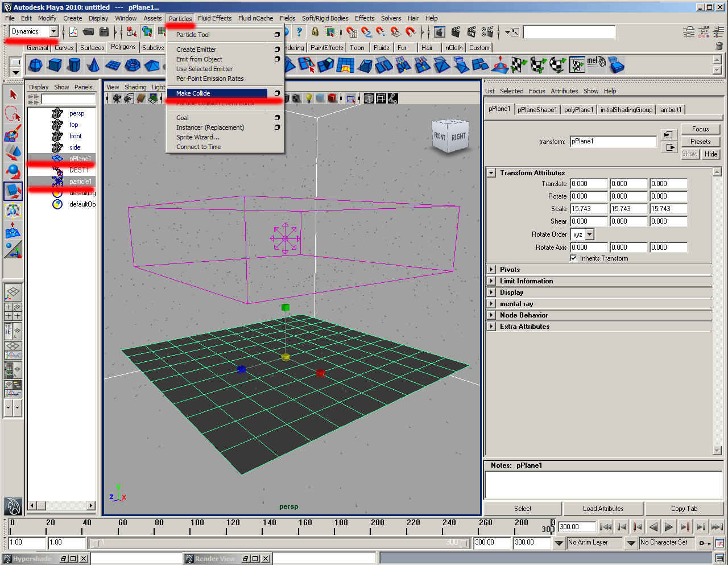Screen dimensions: 728x565
Task: Click Load Attributes button
Action: pos(603,509)
